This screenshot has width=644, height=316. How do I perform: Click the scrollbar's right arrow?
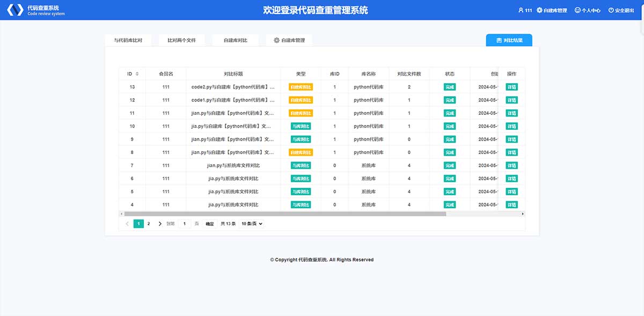(x=523, y=214)
